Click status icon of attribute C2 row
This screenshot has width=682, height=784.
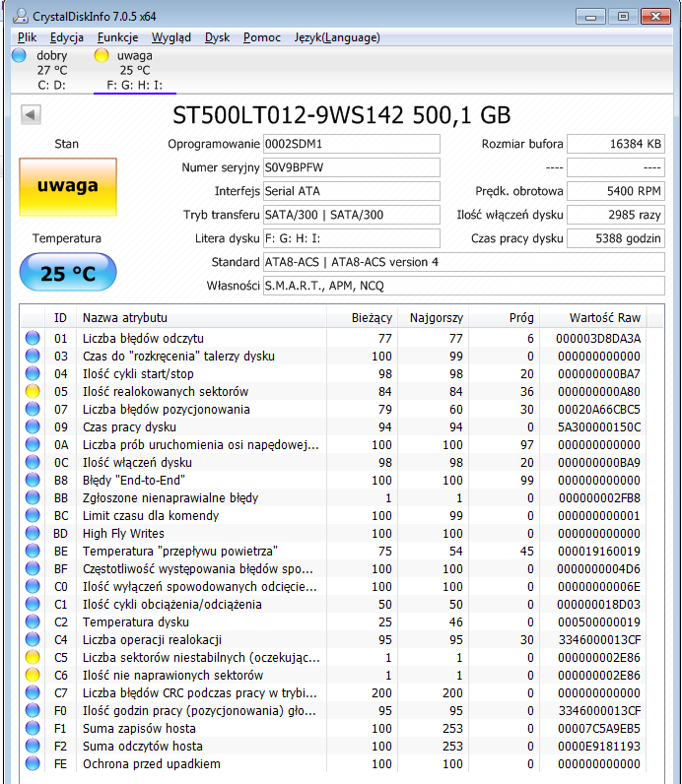point(33,622)
